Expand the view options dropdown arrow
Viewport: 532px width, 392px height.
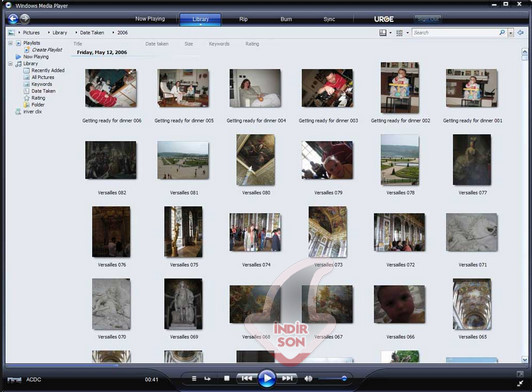point(407,33)
